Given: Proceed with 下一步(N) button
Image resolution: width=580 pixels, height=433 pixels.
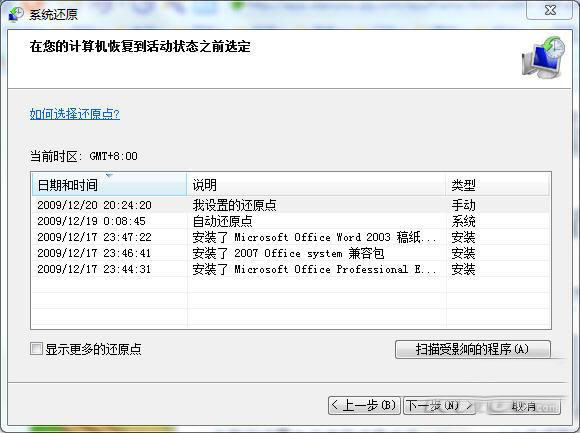Looking at the screenshot, I should coord(439,406).
